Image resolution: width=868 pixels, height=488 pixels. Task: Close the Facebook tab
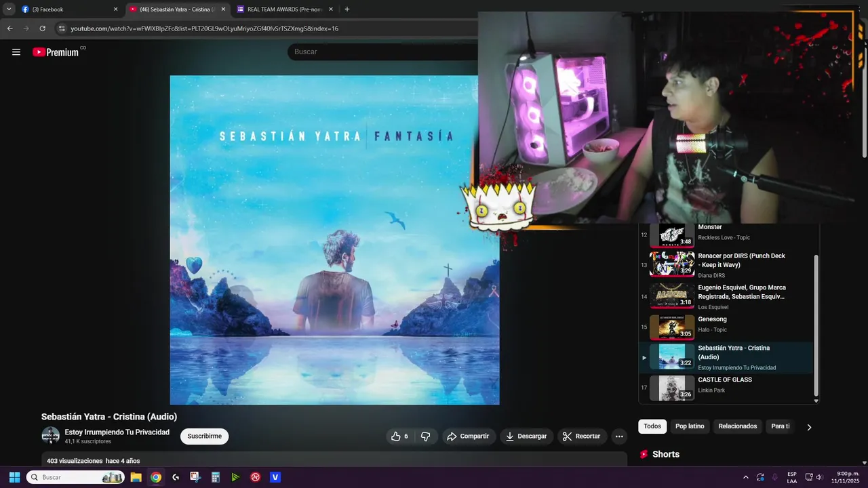click(x=115, y=9)
